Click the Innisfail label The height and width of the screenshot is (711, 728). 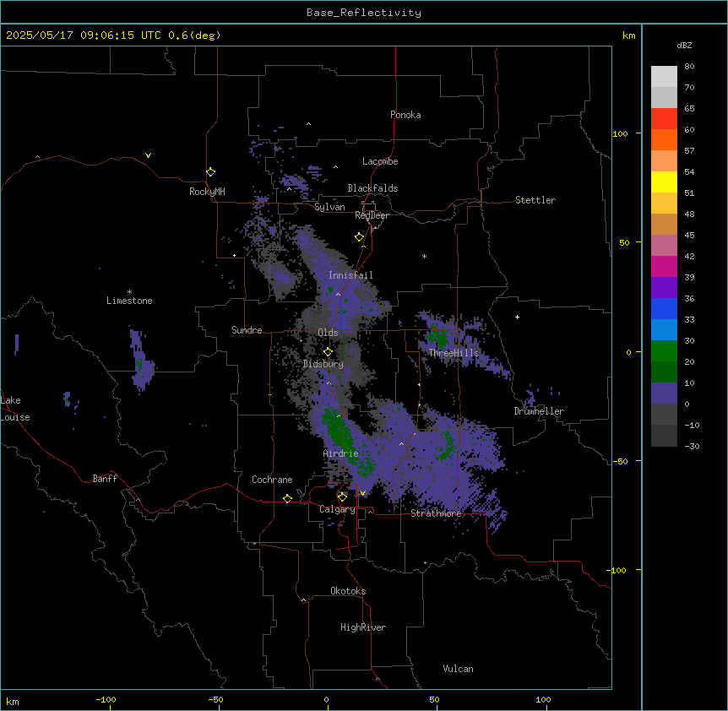pos(350,275)
